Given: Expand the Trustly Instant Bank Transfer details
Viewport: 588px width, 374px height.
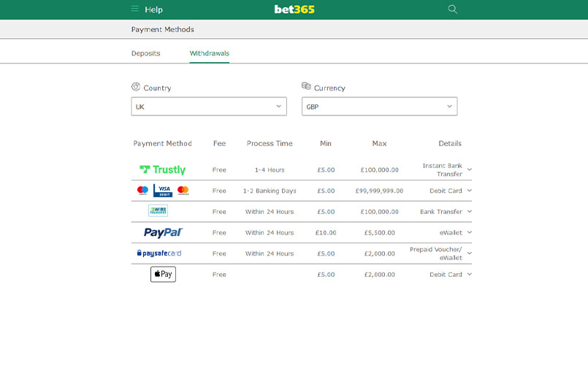Looking at the screenshot, I should point(470,169).
